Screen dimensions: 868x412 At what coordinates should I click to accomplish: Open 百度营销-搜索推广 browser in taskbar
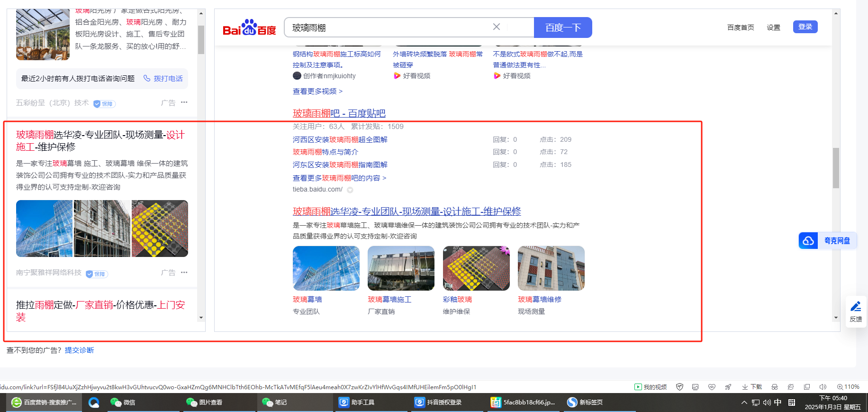pos(44,403)
